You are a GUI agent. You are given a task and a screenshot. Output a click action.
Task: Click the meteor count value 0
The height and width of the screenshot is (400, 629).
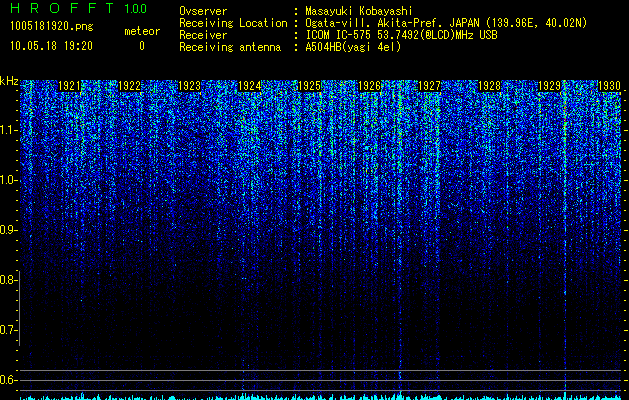142,46
